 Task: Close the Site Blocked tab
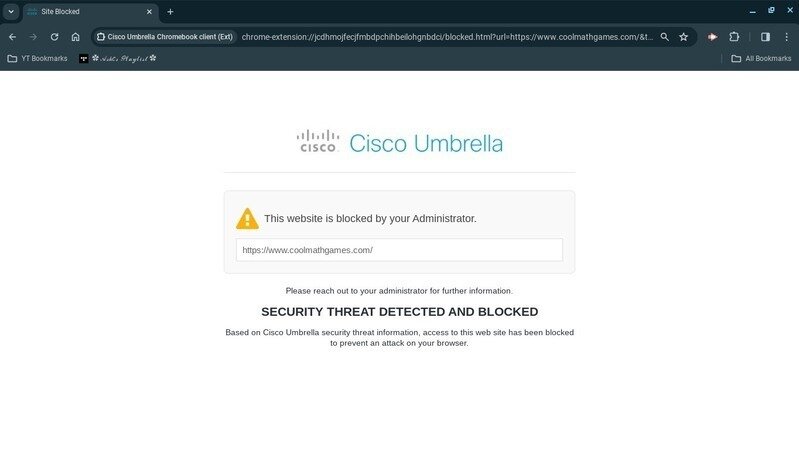click(149, 12)
